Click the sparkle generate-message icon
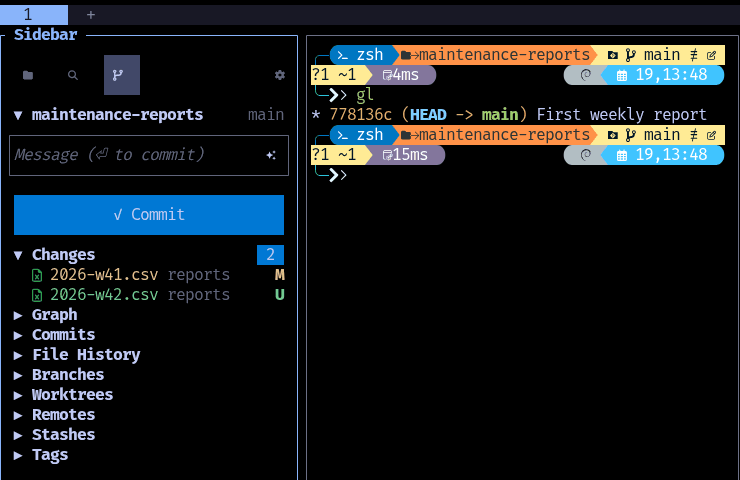 coord(271,155)
